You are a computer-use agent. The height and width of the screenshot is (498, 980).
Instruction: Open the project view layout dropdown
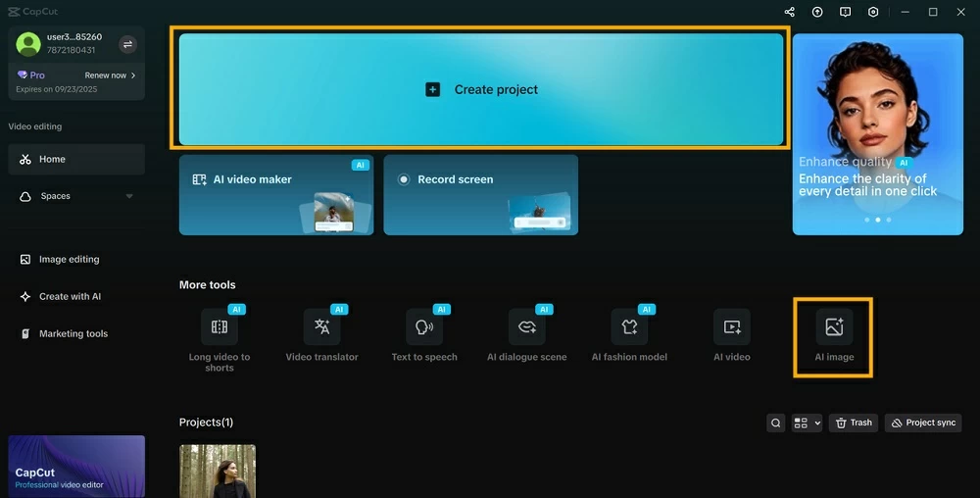(808, 423)
